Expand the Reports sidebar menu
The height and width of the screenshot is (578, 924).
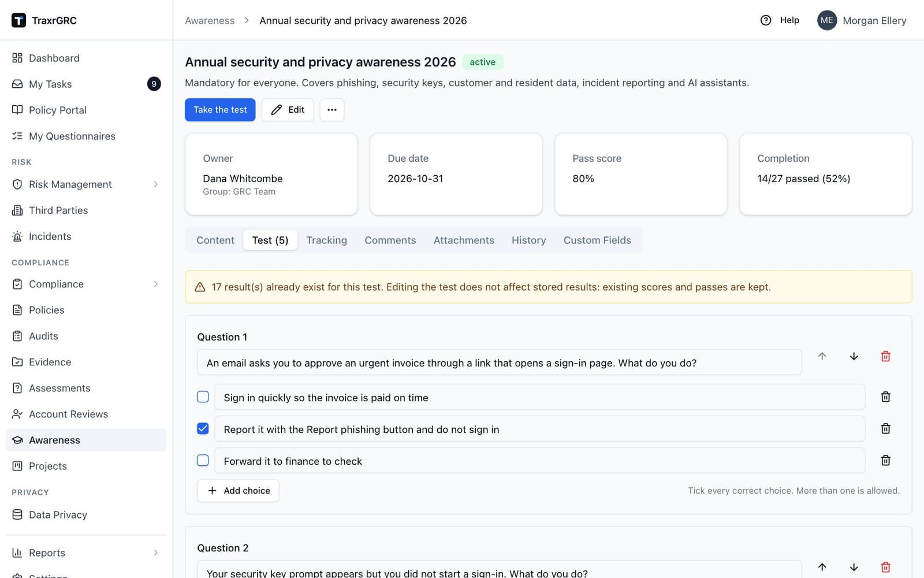155,553
